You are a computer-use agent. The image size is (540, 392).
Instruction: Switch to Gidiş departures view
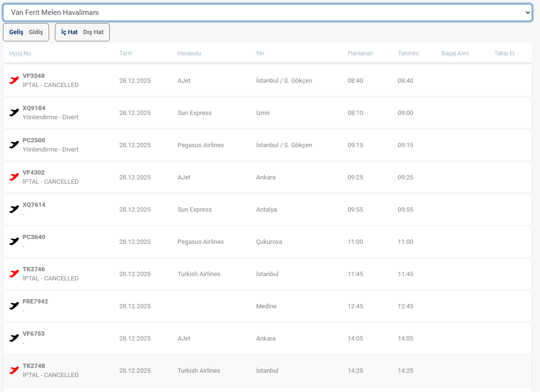[x=36, y=32]
